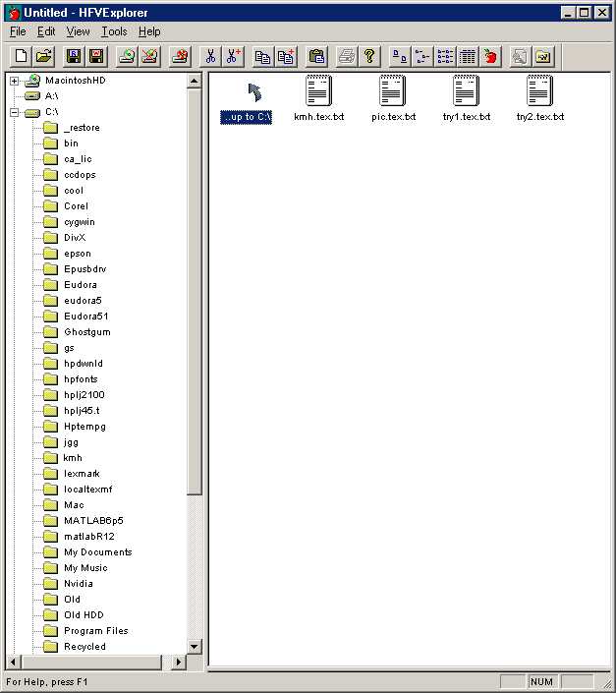Screen dimensions: 616x693
Task: Enable the Details view mode
Action: (468, 56)
